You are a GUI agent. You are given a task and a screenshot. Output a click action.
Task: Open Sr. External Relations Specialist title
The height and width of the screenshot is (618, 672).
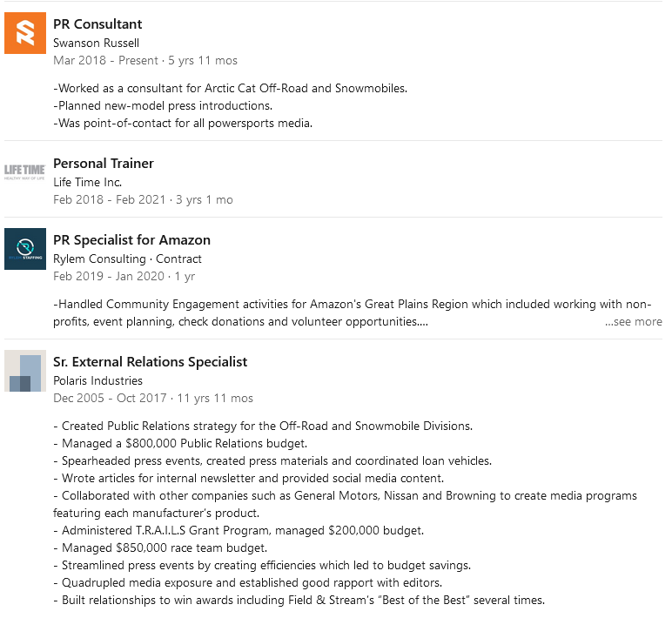[151, 362]
